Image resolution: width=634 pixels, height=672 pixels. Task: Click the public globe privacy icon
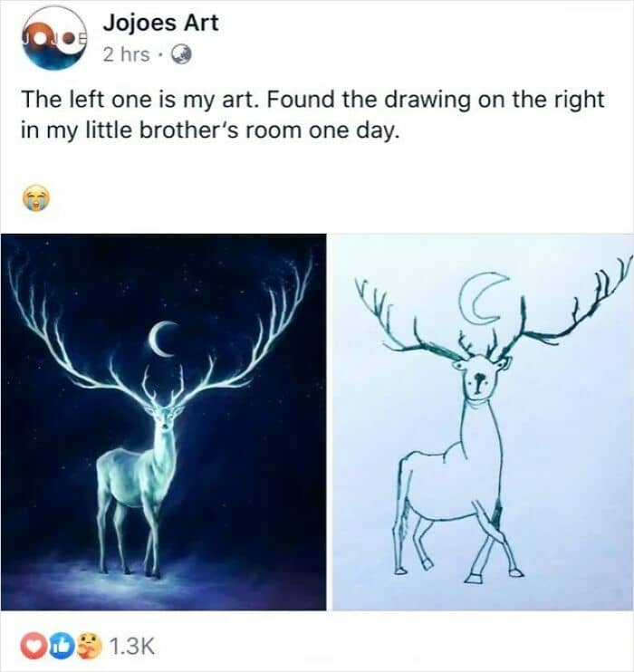(x=181, y=54)
